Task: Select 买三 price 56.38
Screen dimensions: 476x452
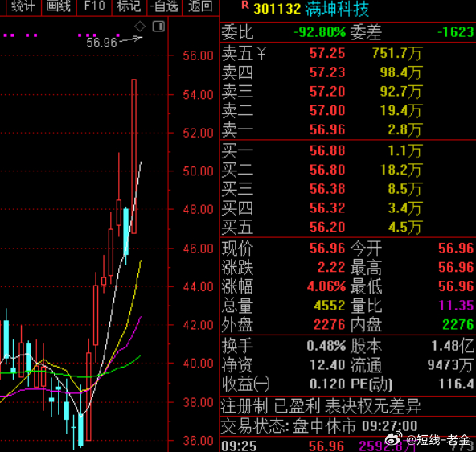Action: [327, 189]
